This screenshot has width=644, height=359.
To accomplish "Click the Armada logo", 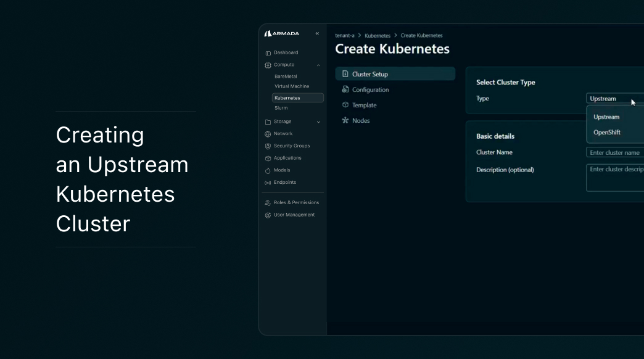I will click(x=282, y=34).
